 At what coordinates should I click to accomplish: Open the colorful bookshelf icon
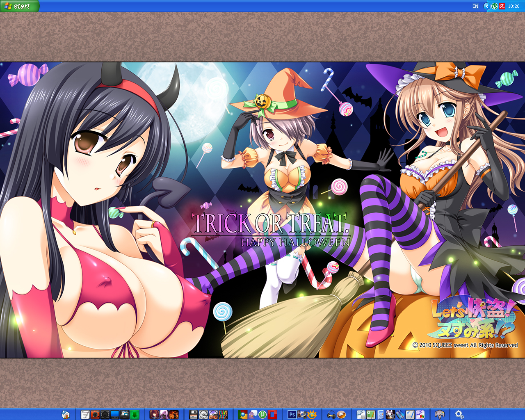[223, 415]
